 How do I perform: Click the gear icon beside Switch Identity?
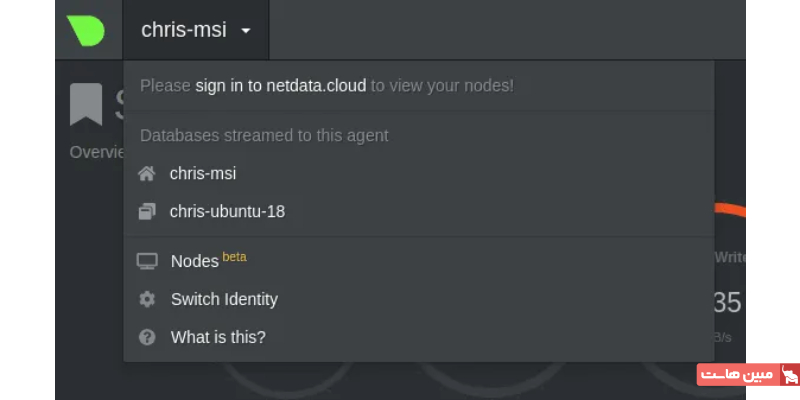[x=147, y=299]
